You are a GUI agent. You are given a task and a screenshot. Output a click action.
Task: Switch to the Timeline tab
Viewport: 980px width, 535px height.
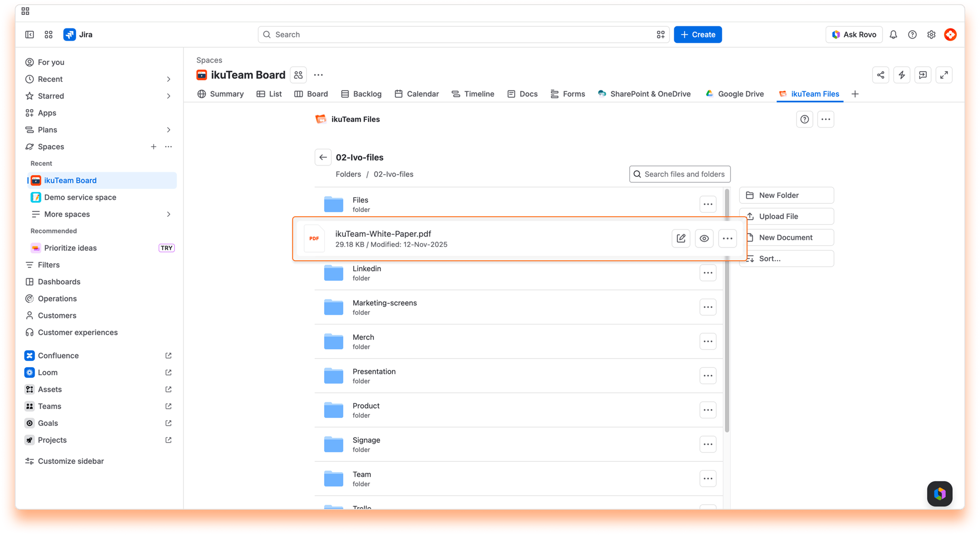tap(473, 94)
